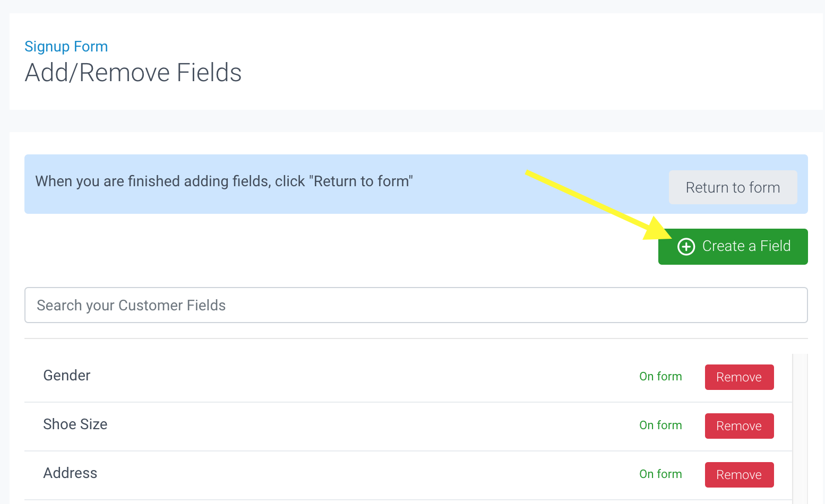Click the plus circle icon on Create a Field
Image resolution: width=825 pixels, height=504 pixels.
coord(686,247)
